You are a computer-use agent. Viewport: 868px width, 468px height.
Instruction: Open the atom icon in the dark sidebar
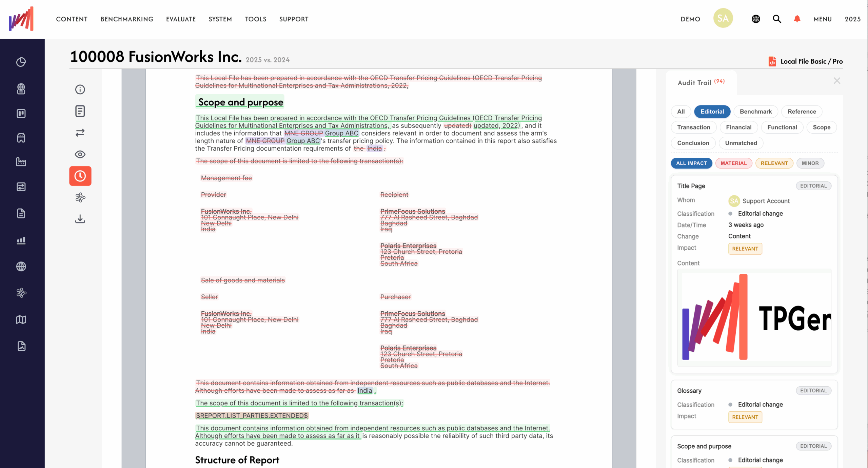click(21, 293)
